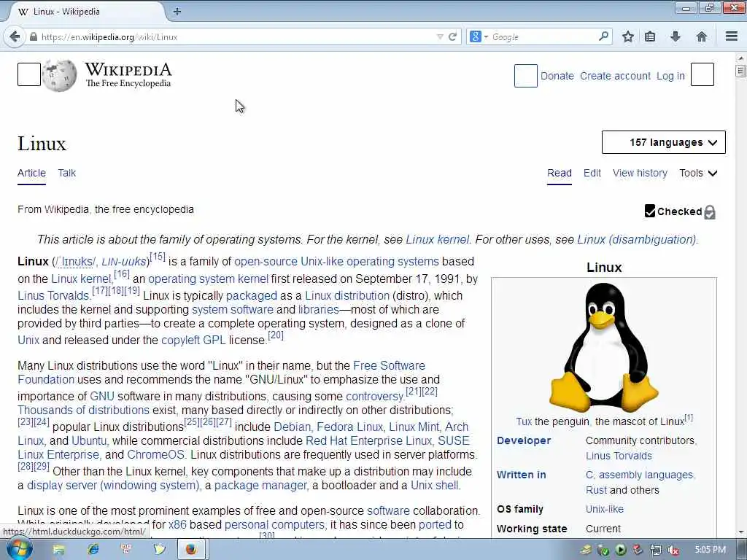Viewport: 747px width, 560px height.
Task: Open the Google search engine selector
Action: [479, 36]
